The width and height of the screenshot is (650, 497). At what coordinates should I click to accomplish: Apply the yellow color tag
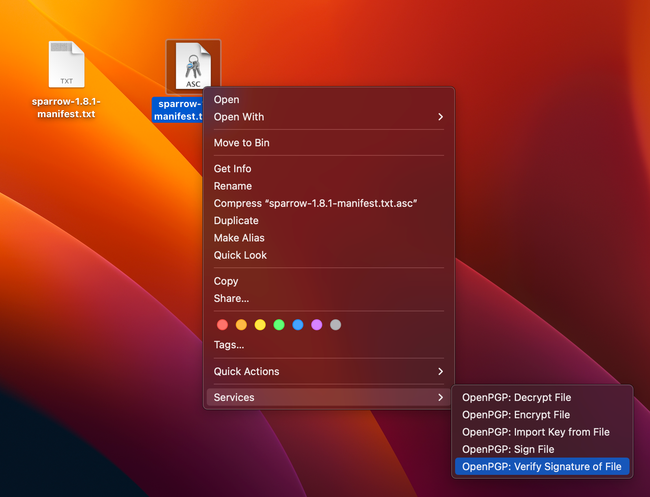coord(260,325)
